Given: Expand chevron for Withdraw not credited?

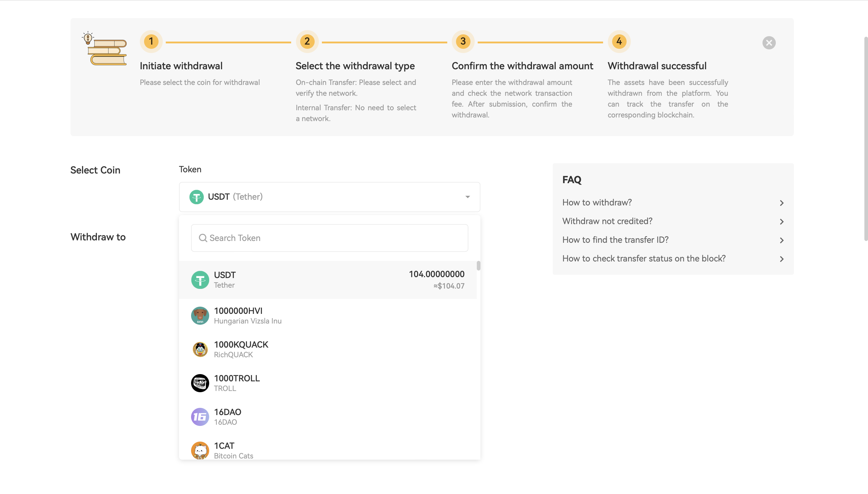Looking at the screenshot, I should tap(782, 222).
